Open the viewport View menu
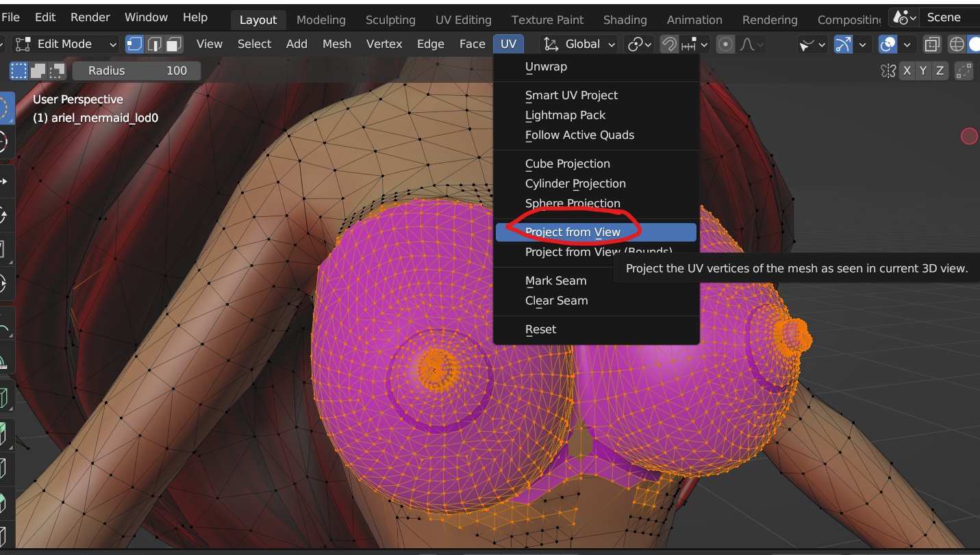The height and width of the screenshot is (555, 980). click(x=210, y=44)
